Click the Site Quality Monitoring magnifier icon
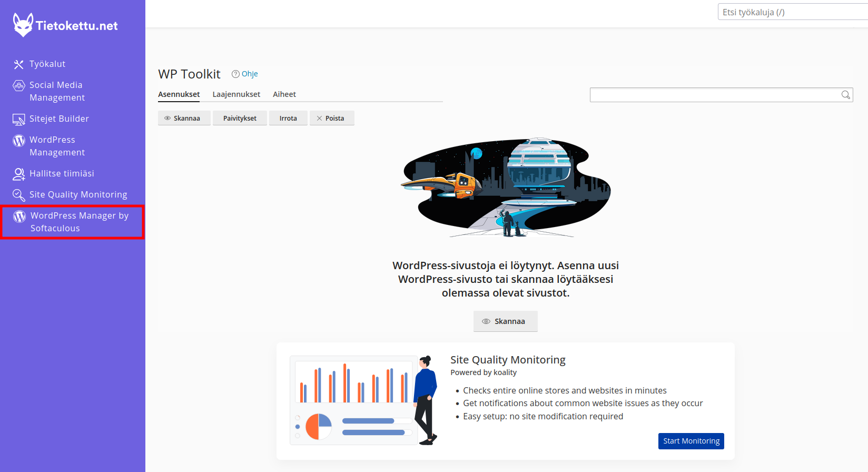868x472 pixels. point(19,195)
